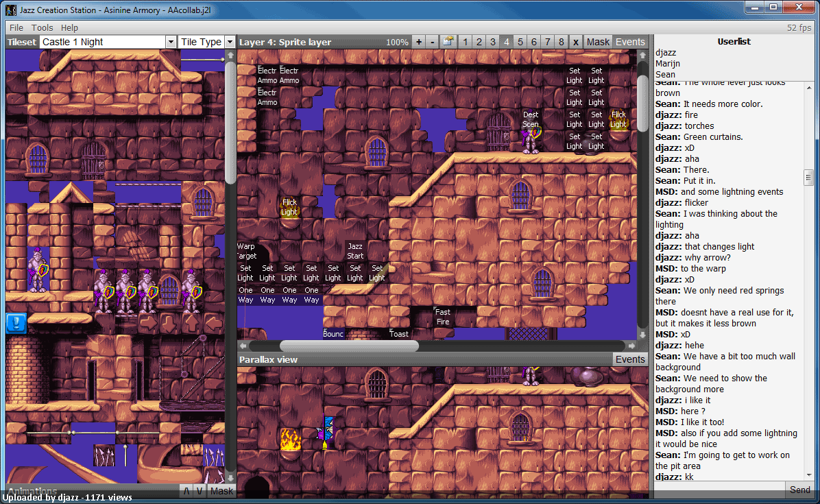
Task: Click the tileset Mask button
Action: tap(221, 491)
